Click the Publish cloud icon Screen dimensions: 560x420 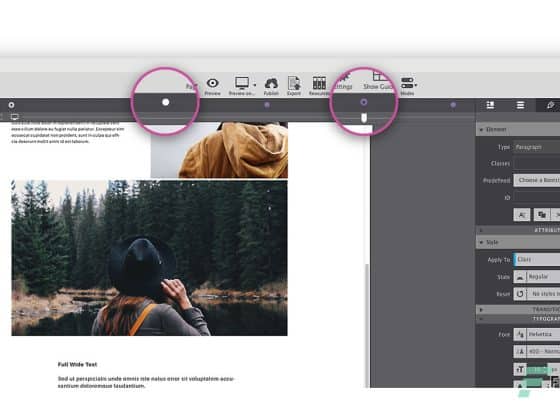(x=271, y=83)
